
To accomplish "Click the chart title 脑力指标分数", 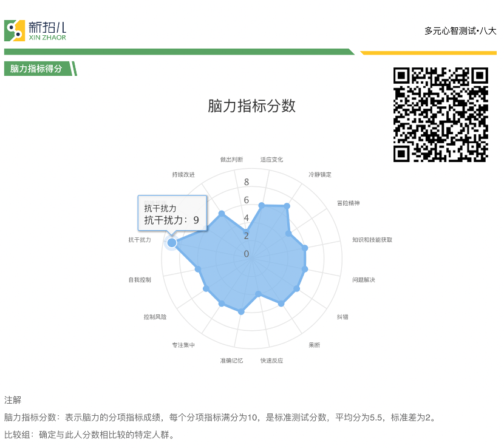I will click(251, 106).
